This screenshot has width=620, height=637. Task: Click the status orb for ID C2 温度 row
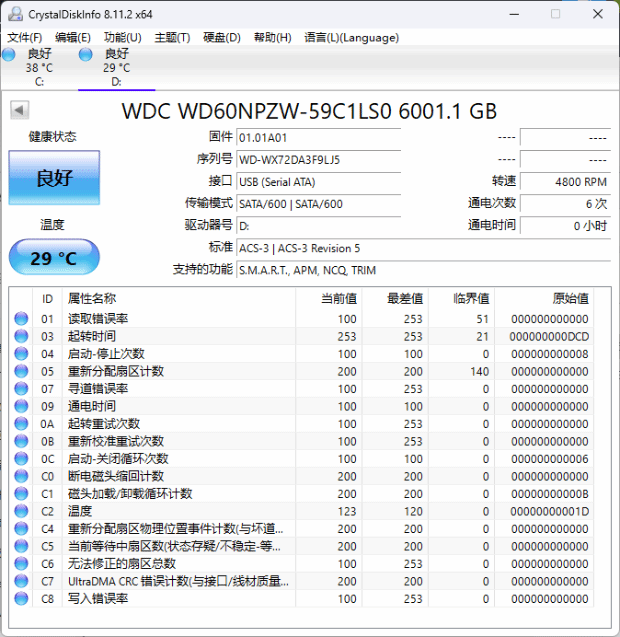click(21, 511)
